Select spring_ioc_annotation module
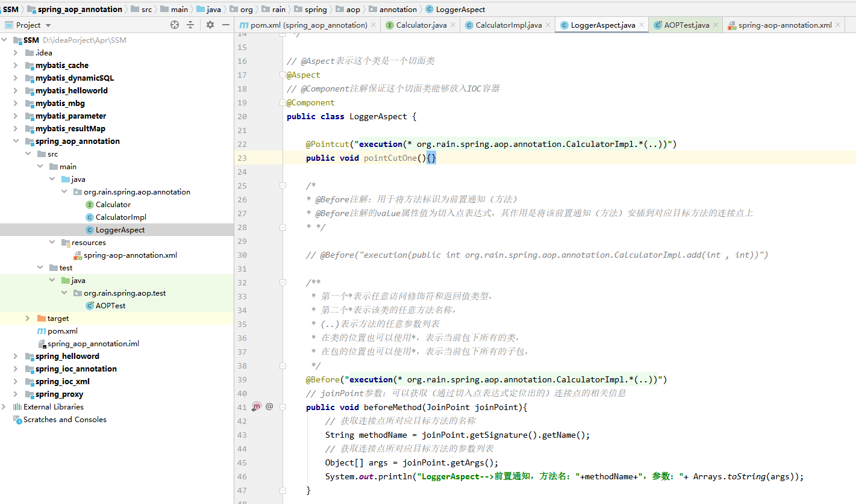This screenshot has height=504, width=856. click(76, 369)
